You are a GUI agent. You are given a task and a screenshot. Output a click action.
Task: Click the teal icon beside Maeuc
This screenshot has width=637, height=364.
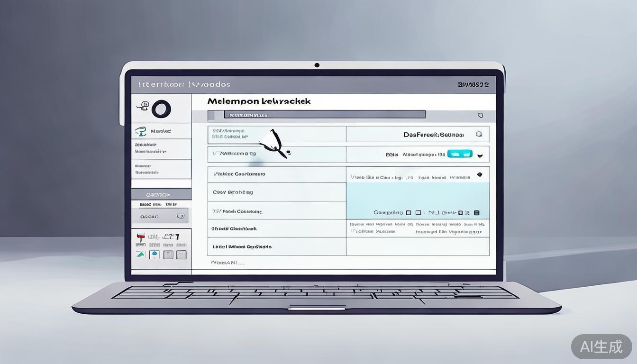(140, 131)
